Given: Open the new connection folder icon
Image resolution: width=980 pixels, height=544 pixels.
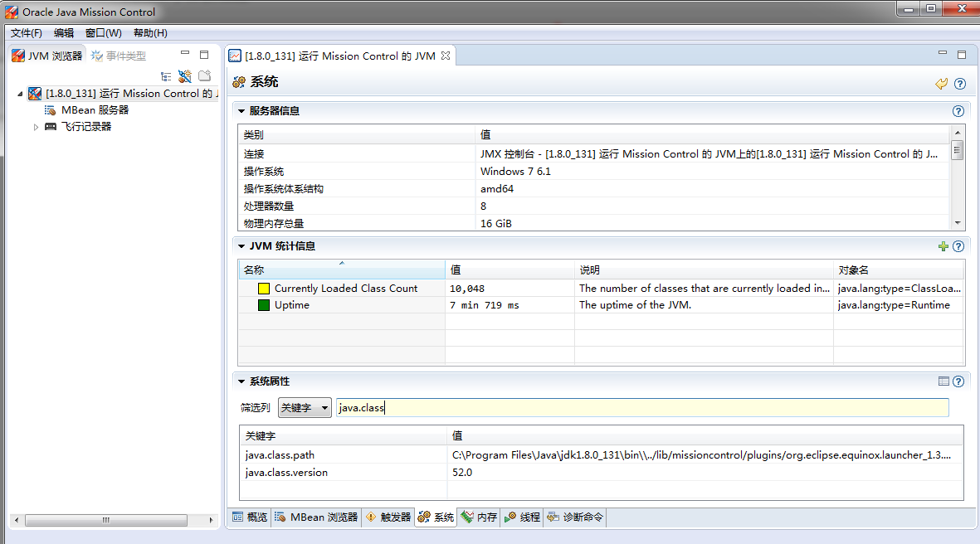Looking at the screenshot, I should click(x=202, y=75).
